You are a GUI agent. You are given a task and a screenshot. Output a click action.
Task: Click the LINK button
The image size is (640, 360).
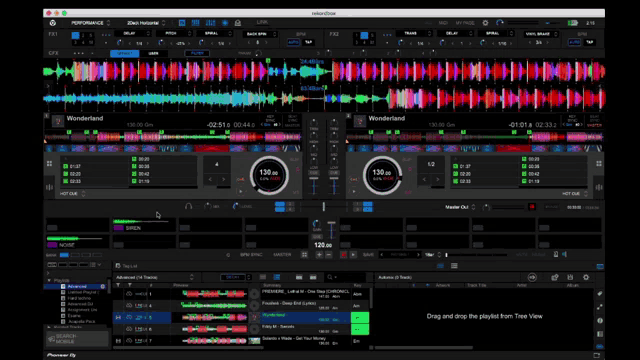pyautogui.click(x=262, y=22)
